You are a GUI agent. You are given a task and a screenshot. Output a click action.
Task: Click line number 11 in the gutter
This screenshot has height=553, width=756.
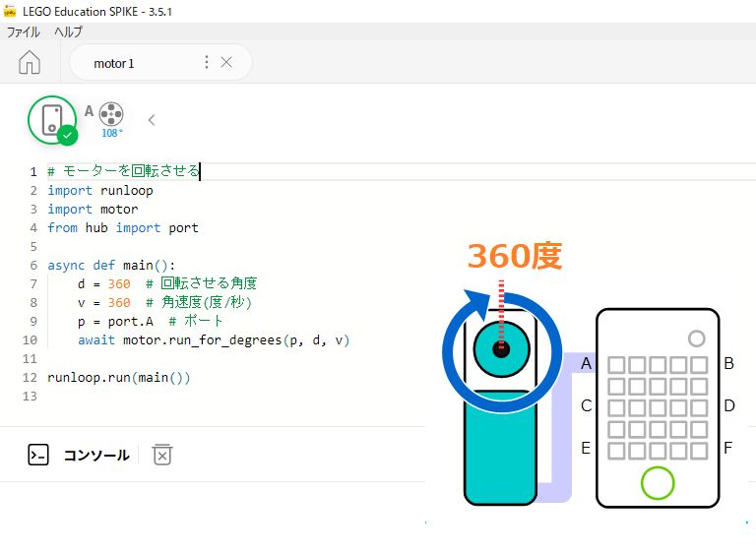point(30,359)
